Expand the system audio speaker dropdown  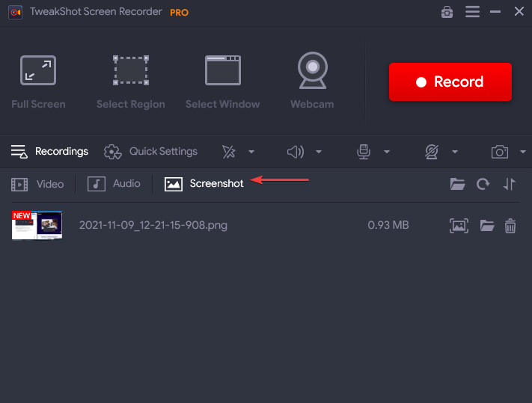click(319, 152)
